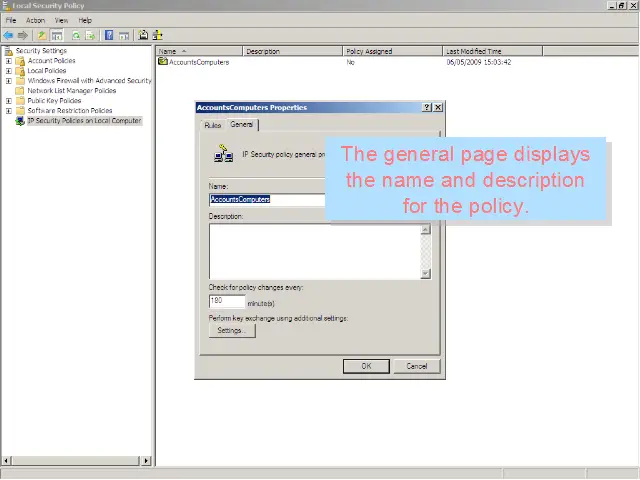Click the Back arrow in the toolbar
This screenshot has width=640, height=480.
(x=8, y=35)
